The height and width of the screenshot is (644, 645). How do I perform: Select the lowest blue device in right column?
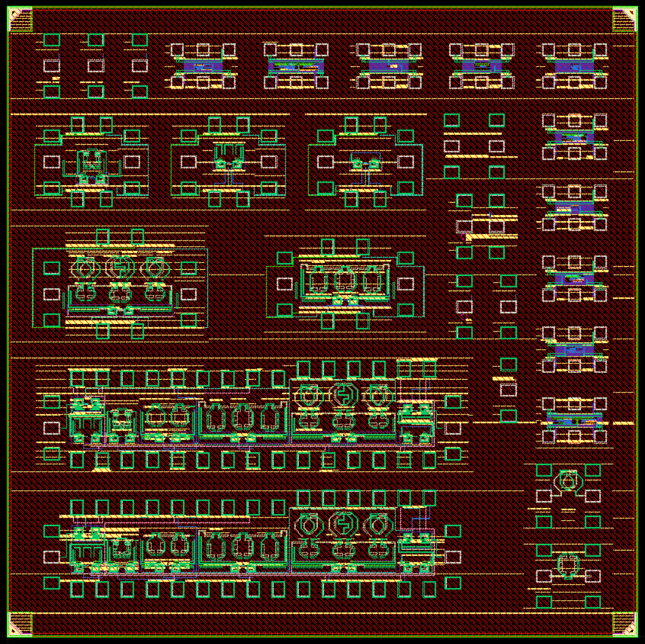(574, 419)
